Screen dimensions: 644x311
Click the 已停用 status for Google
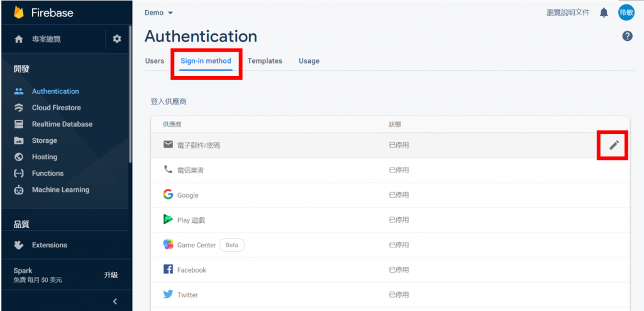[x=399, y=195]
